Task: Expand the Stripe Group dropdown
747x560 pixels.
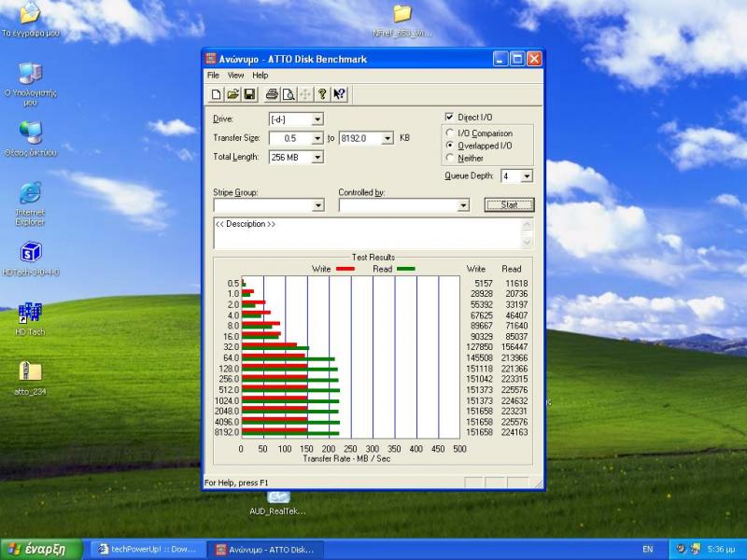Action: pos(318,205)
